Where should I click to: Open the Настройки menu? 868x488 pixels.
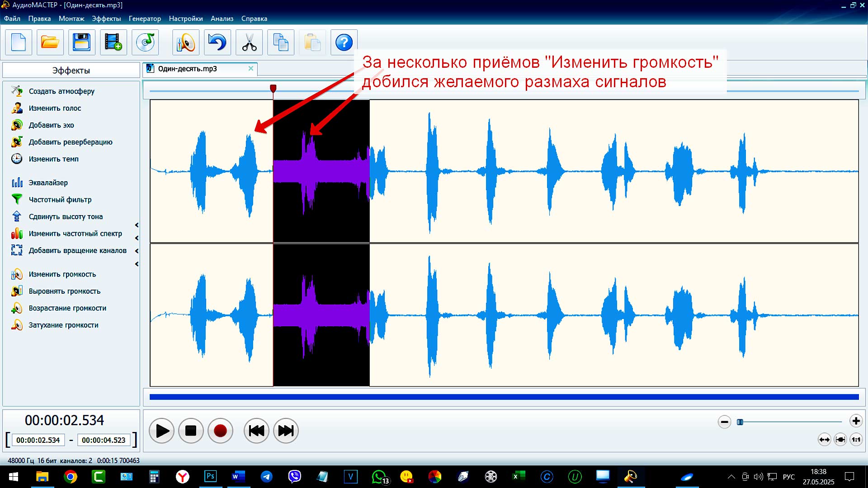click(186, 19)
